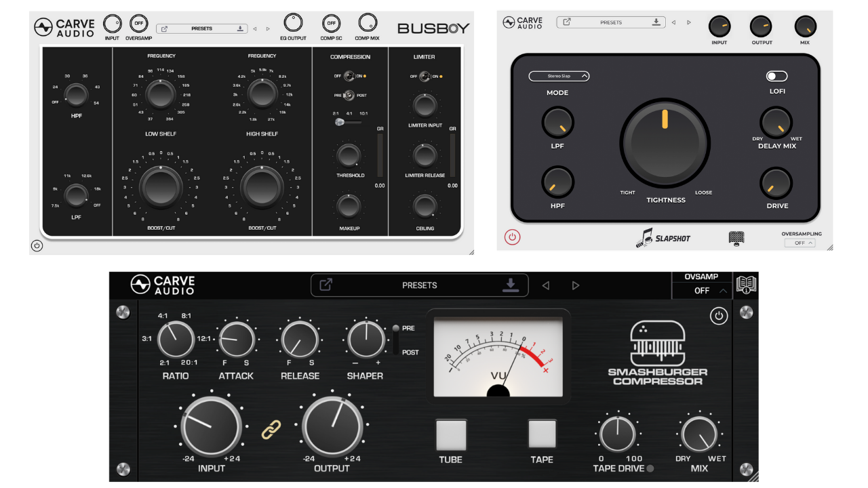The width and height of the screenshot is (868, 488).
Task: Expand the Slapshot Oversampling OFF dropdown
Action: click(800, 243)
